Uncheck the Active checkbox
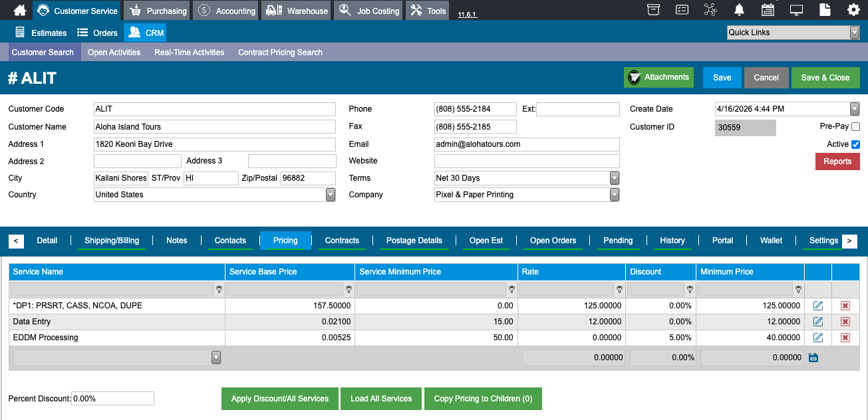The image size is (868, 420). click(855, 144)
